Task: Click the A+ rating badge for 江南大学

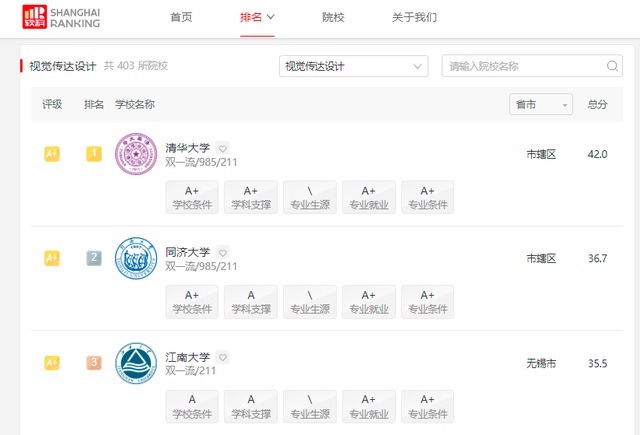Action: pos(52,363)
